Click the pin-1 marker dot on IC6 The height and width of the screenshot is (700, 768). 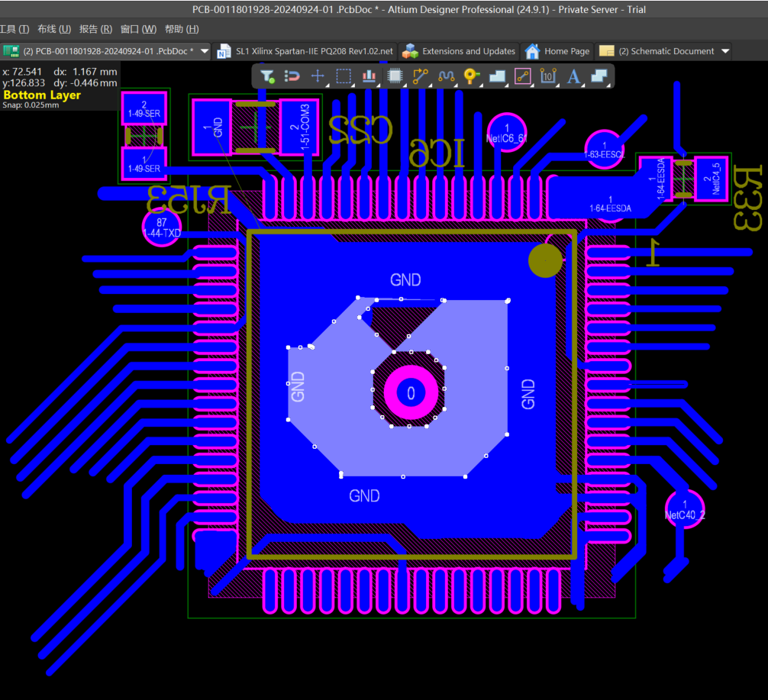click(545, 260)
